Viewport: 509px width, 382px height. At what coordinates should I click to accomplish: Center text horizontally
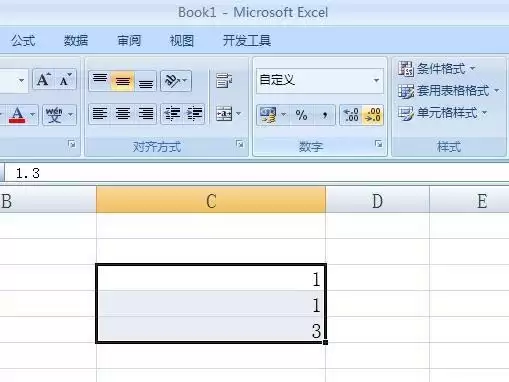click(123, 114)
